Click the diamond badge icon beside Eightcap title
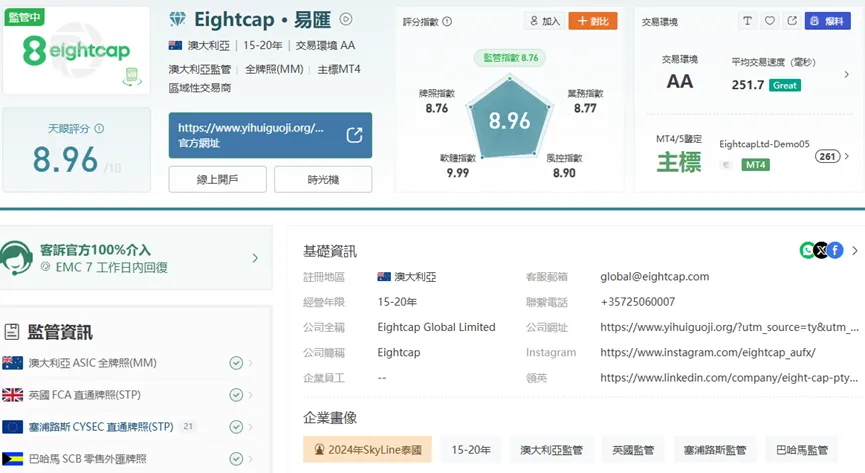The image size is (865, 473). click(x=178, y=19)
